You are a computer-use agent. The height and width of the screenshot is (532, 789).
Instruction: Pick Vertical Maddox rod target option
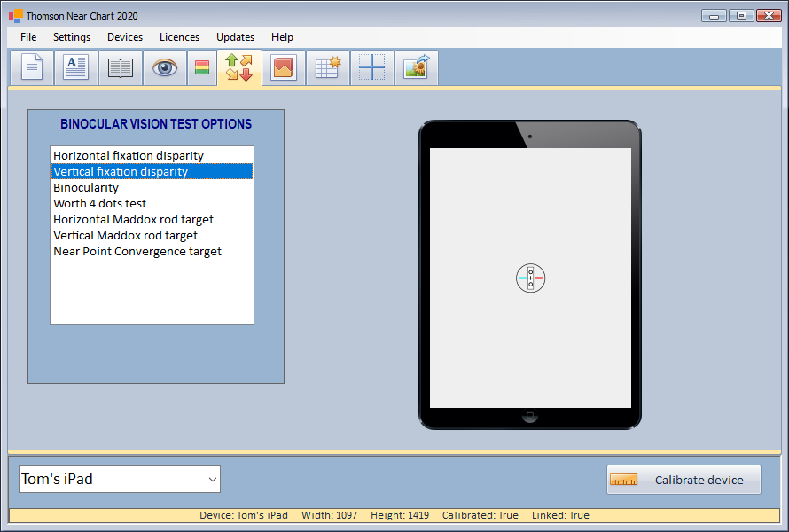coord(125,236)
